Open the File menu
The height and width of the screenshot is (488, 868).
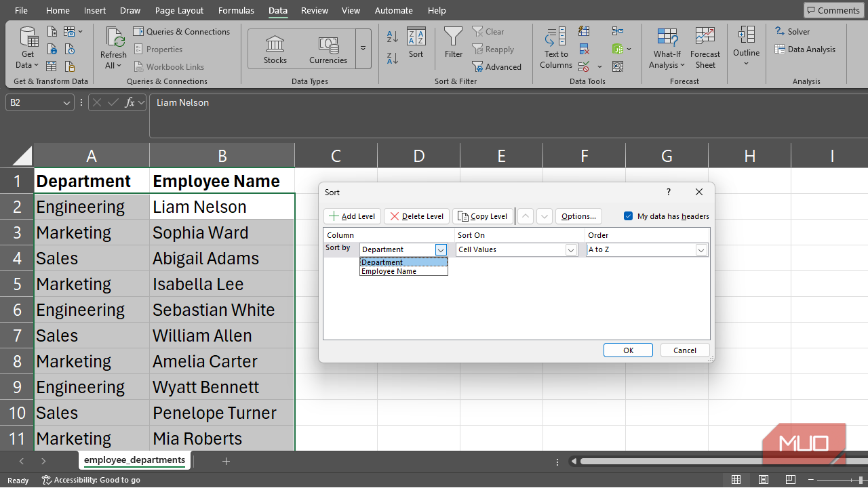21,10
